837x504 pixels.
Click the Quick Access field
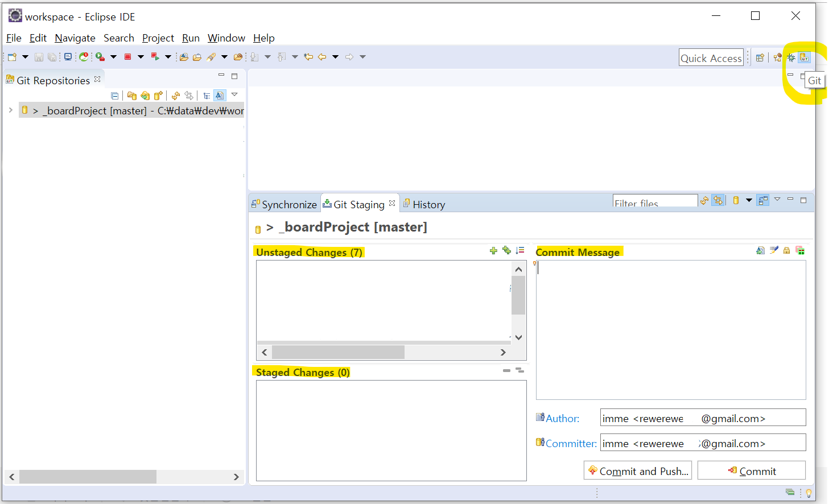click(711, 57)
